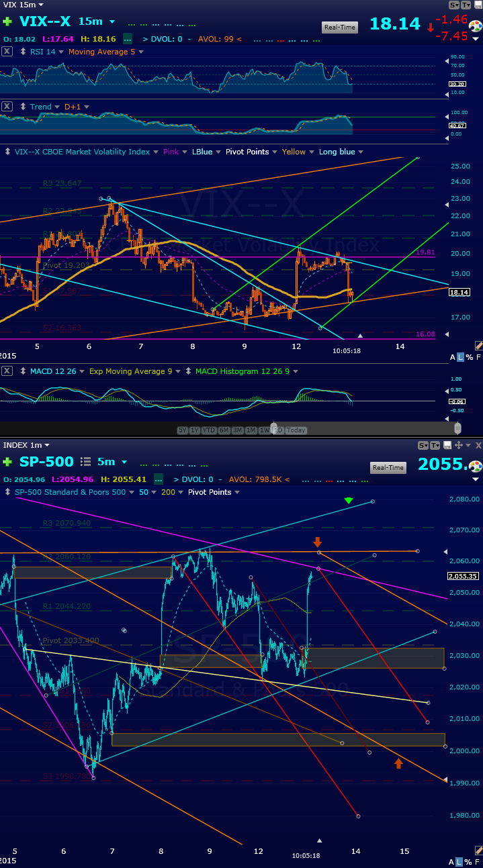The height and width of the screenshot is (868, 483).
Task: Click Real-Time button in SP-500 chart
Action: coord(388,467)
